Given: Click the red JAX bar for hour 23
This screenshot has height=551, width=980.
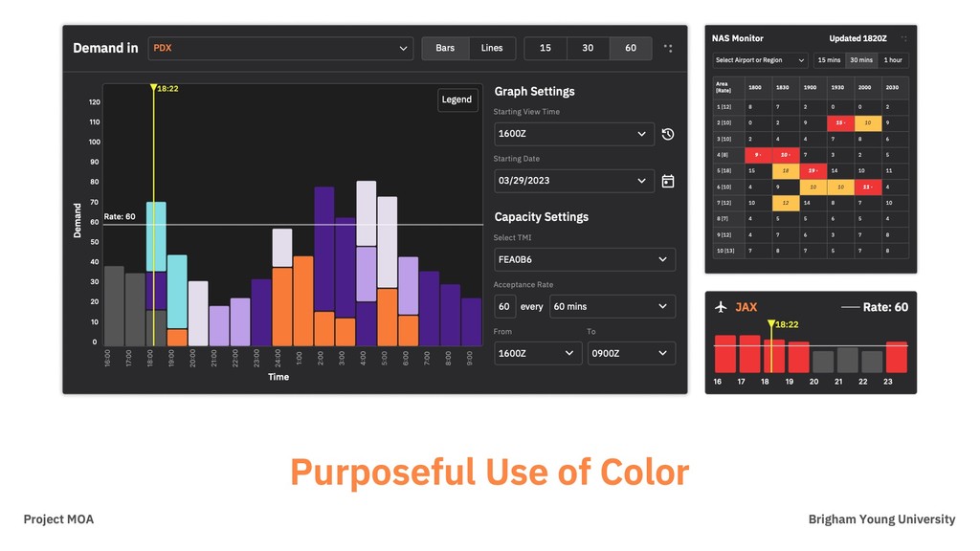Looking at the screenshot, I should 896,357.
